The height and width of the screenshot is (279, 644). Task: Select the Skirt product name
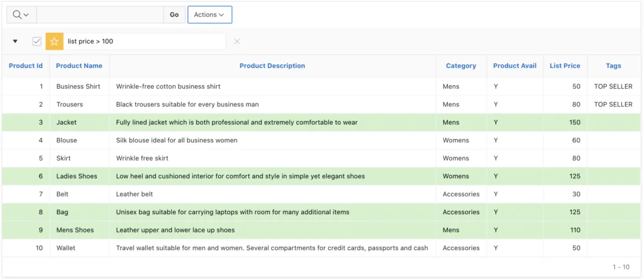(x=64, y=158)
